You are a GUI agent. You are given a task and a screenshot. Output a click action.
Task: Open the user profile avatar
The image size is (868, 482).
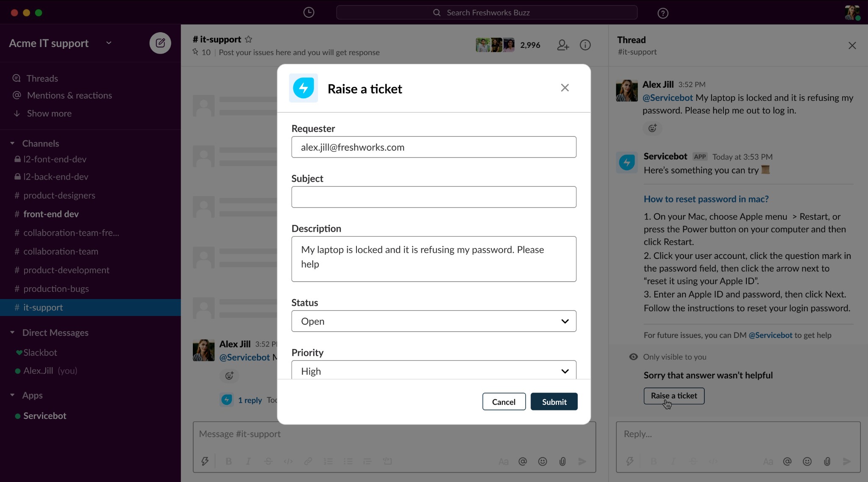point(852,13)
